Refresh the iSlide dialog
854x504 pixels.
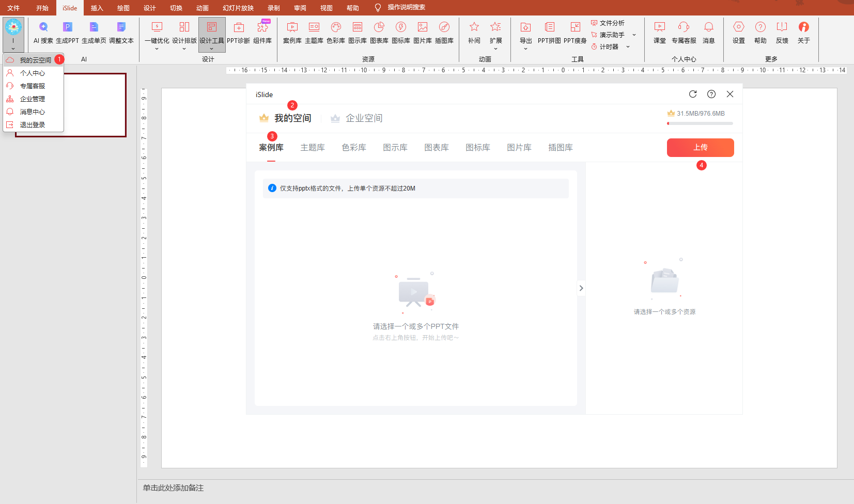click(693, 94)
